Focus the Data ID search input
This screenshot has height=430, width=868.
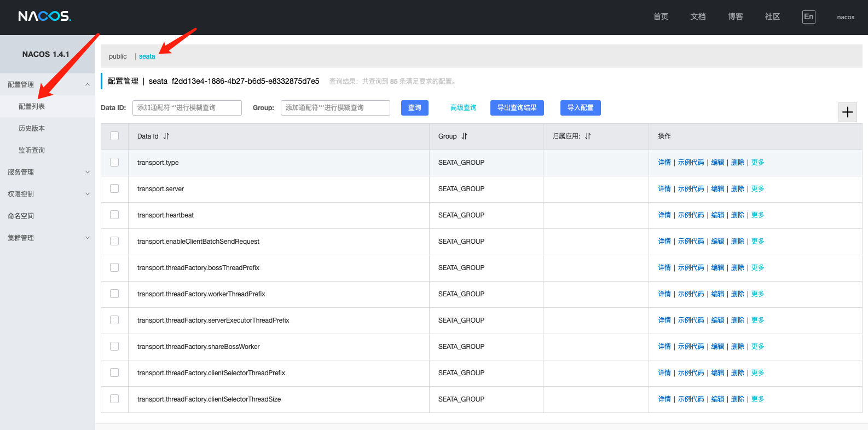point(187,108)
